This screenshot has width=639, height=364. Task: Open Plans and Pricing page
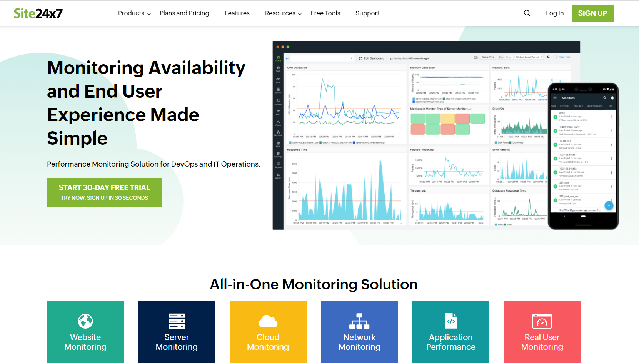point(184,13)
